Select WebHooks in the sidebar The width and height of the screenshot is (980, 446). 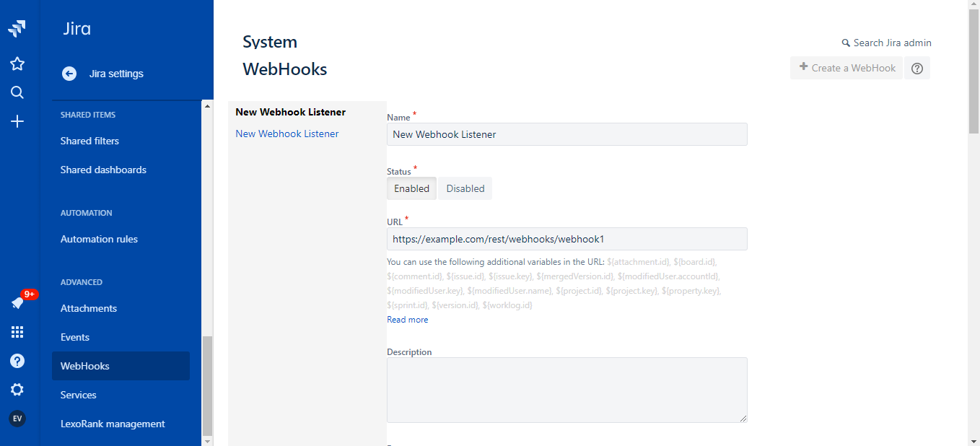pyautogui.click(x=121, y=366)
